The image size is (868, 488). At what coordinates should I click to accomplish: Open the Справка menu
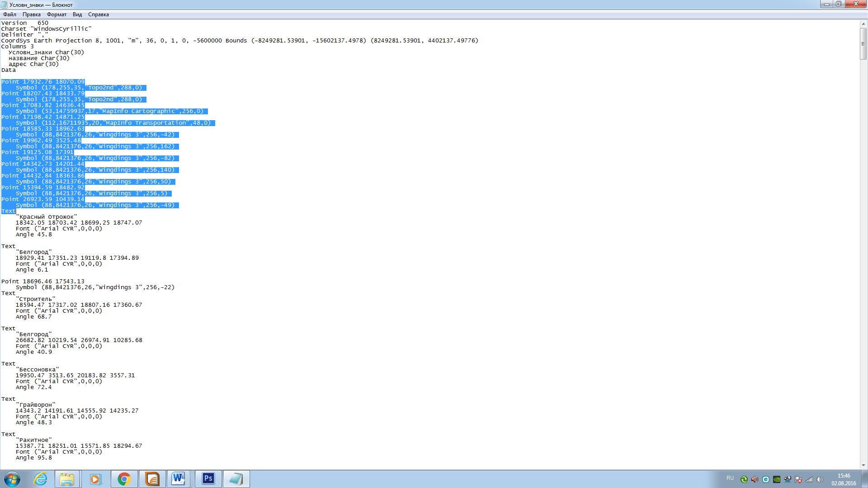coord(98,14)
